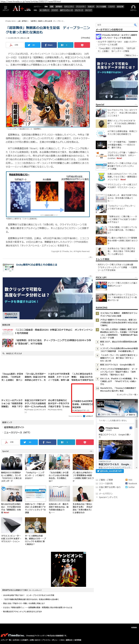The image size is (139, 644).
Task: Click the 印刷 button under the article title
Action: pyautogui.click(x=15, y=45)
